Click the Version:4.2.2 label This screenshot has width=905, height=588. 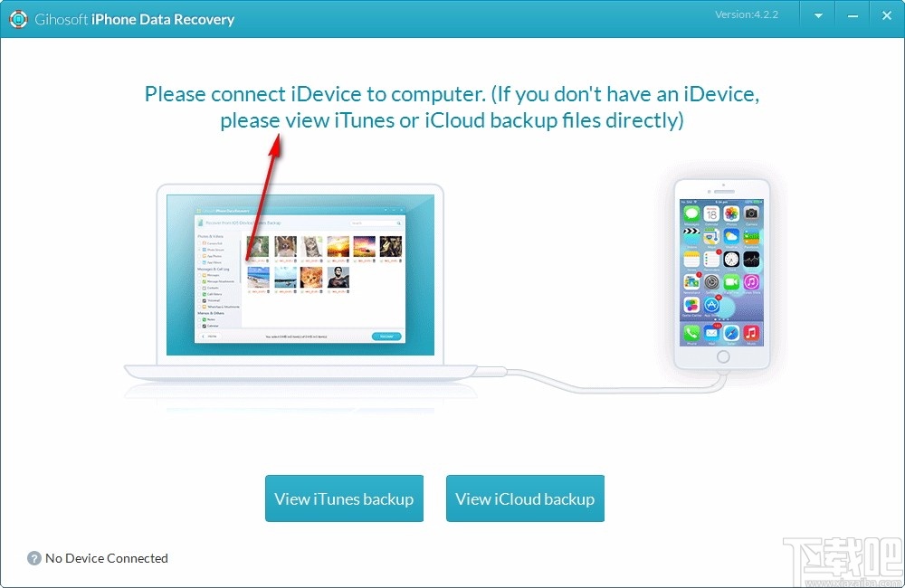(x=747, y=15)
